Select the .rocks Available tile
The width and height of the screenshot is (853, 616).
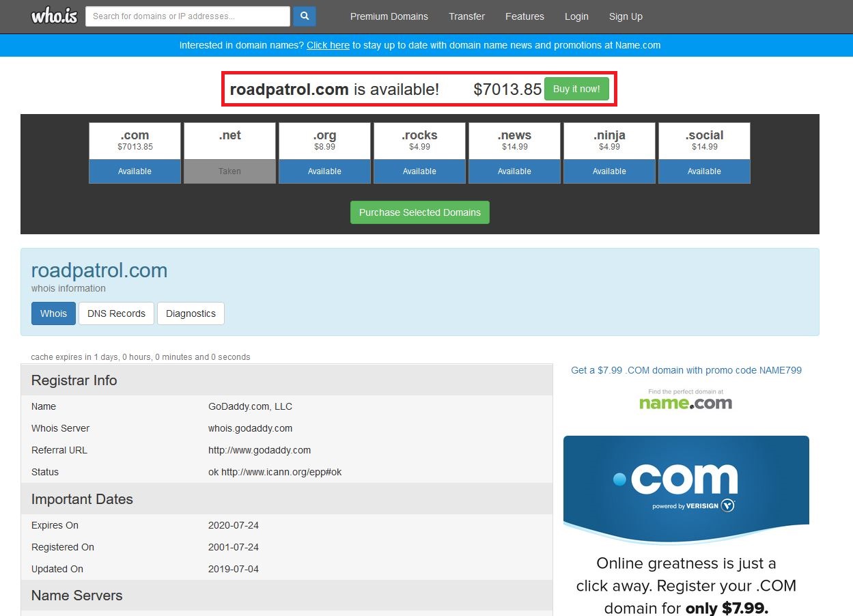(x=419, y=153)
